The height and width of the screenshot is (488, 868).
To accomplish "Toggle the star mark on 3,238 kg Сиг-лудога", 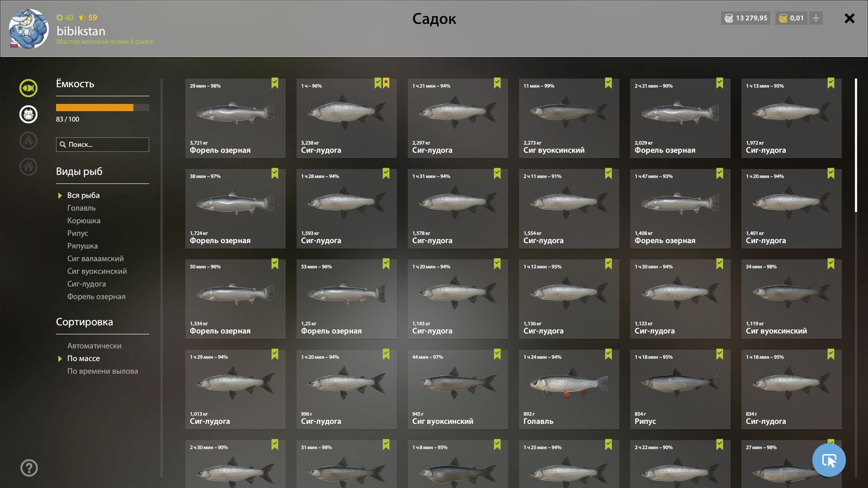I will 386,83.
